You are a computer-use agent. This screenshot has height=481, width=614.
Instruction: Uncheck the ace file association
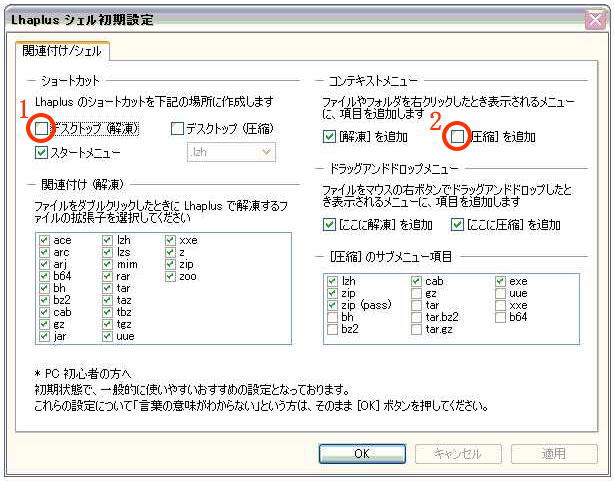click(x=44, y=240)
